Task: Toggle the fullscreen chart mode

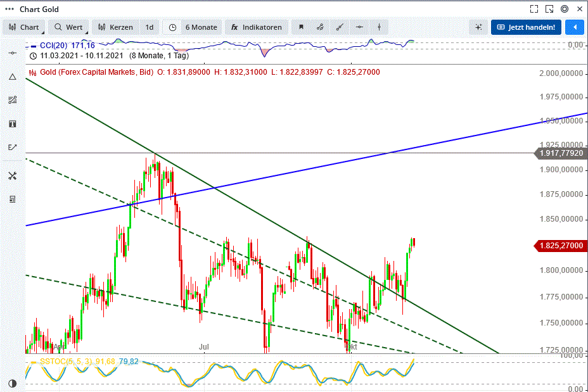Action: (534, 8)
